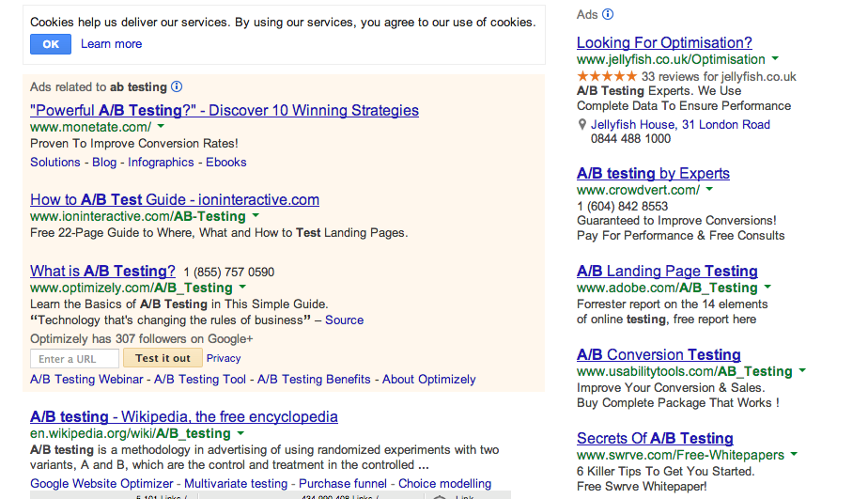Open 'A/B Testing Benefits' sitelink
Screen dimensions: 868x499
(314, 380)
